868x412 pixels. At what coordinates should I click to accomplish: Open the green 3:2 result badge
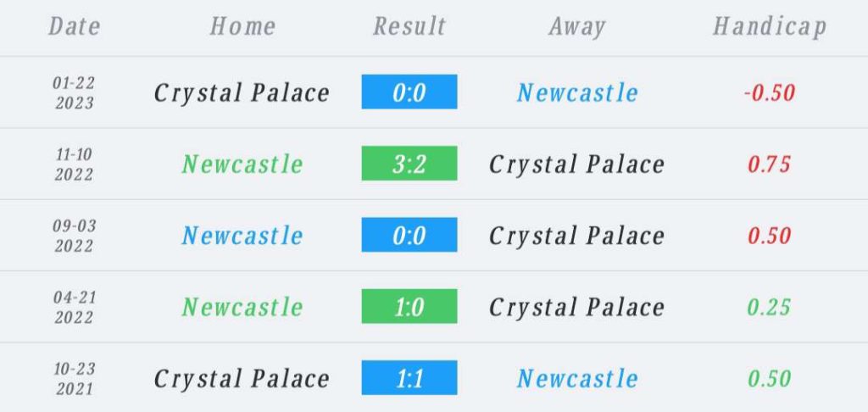pos(409,164)
